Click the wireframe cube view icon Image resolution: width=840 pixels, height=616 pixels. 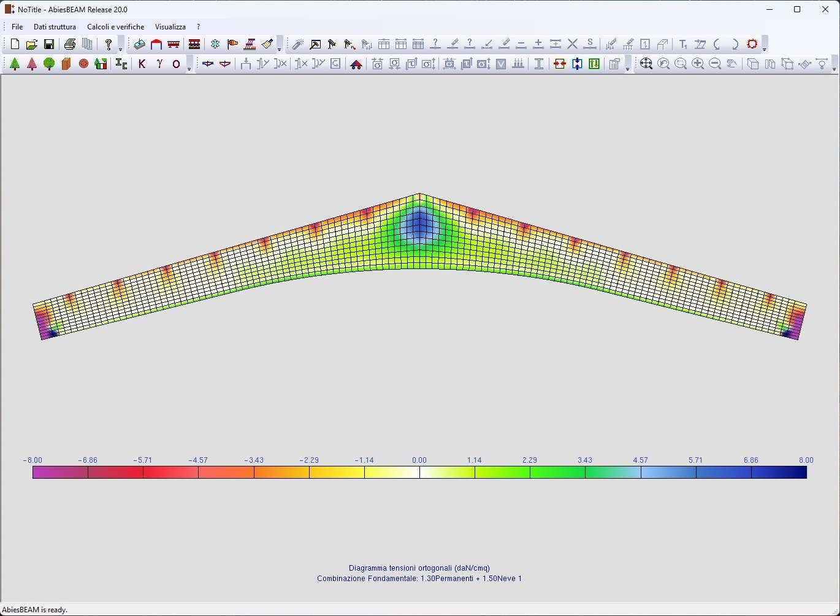[787, 64]
